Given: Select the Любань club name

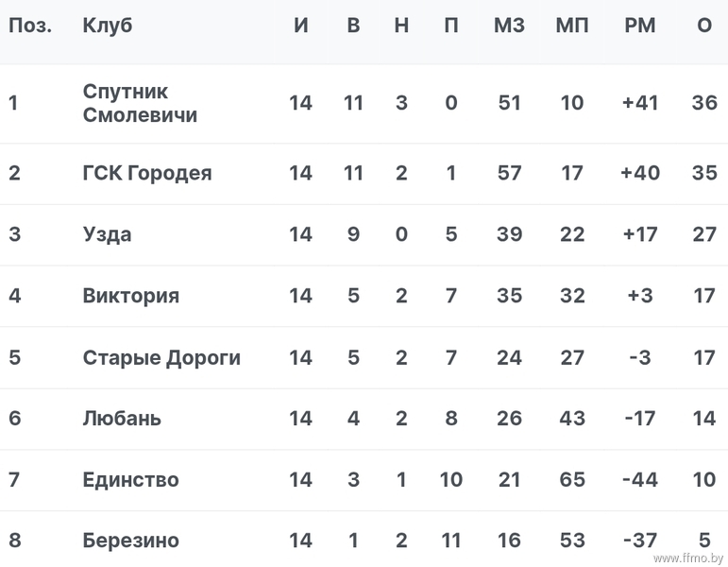Looking at the screenshot, I should tap(122, 419).
